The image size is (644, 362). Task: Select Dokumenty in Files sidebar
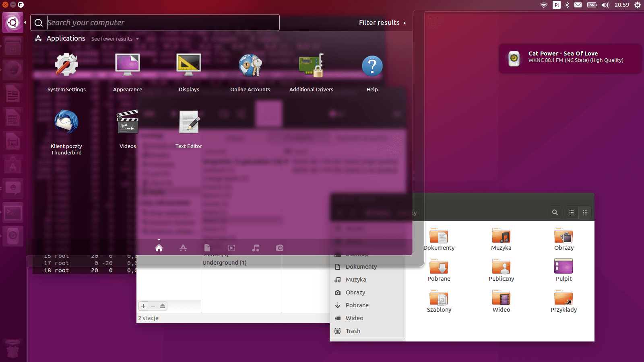[367, 267]
